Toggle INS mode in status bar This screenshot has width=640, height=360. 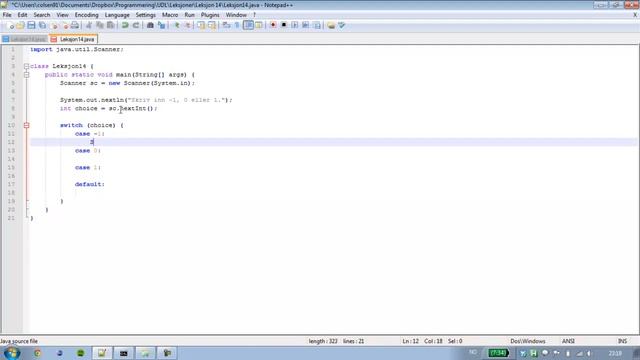coord(622,341)
